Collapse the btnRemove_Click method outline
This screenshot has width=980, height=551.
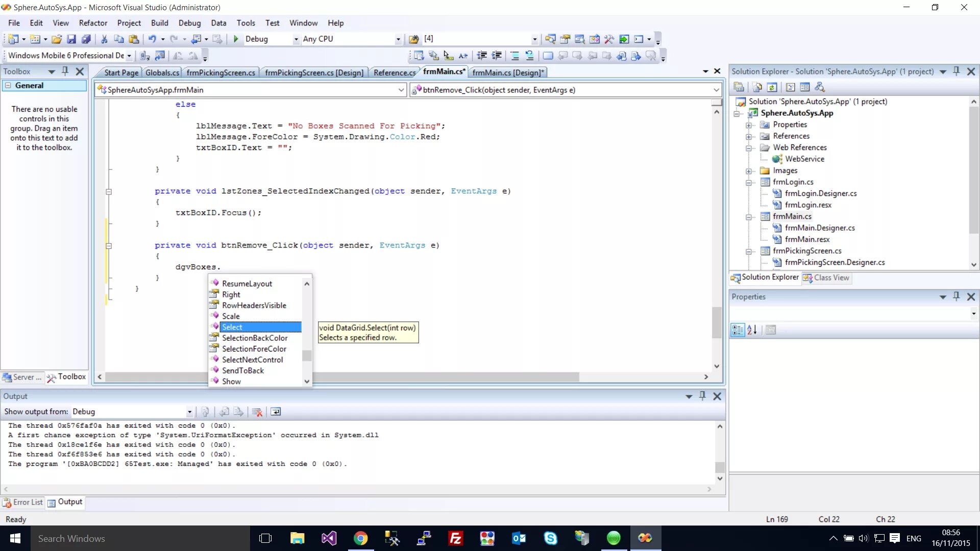click(x=109, y=246)
